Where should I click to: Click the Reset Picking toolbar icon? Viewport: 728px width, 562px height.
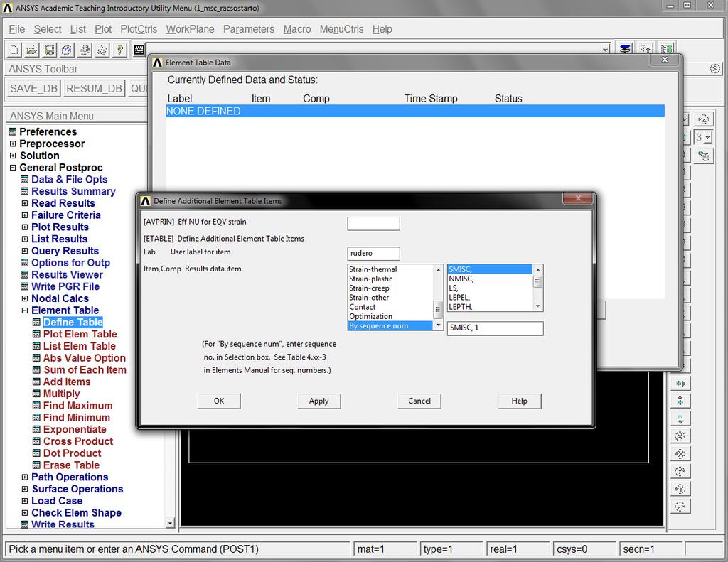point(646,49)
